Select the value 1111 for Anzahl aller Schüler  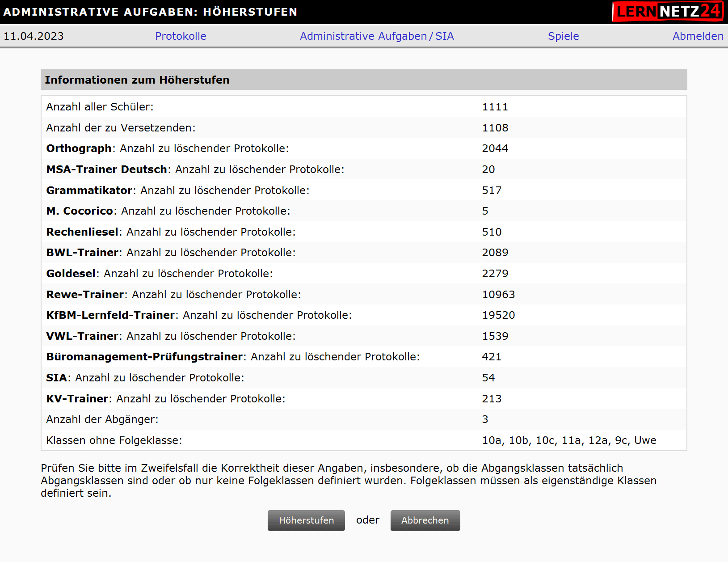pyautogui.click(x=495, y=107)
